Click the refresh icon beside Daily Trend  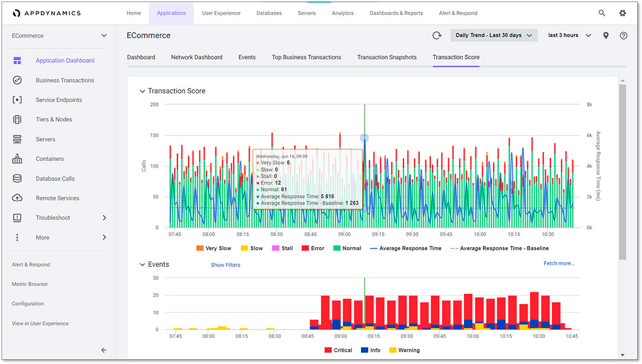pos(437,36)
